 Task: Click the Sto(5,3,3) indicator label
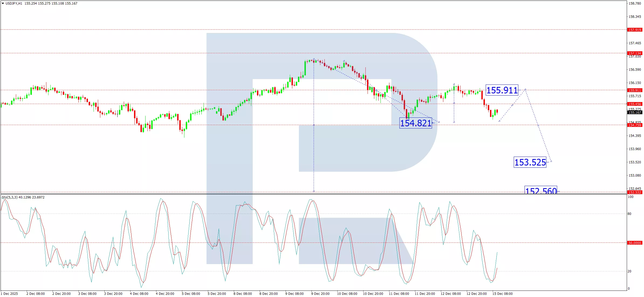coord(10,197)
